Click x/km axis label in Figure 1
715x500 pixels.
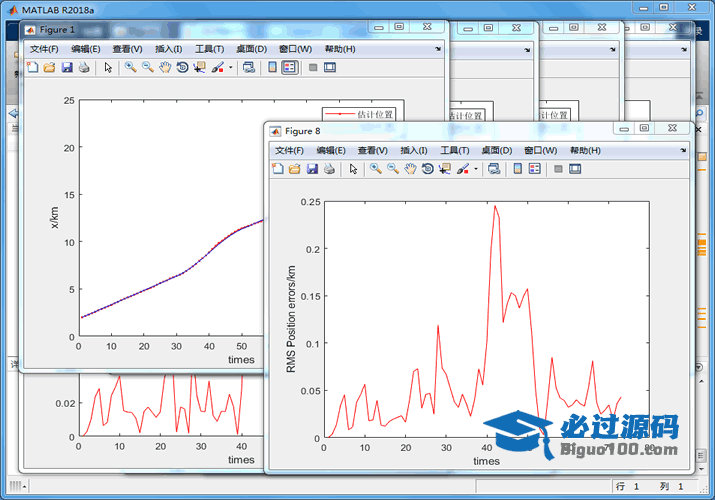tap(54, 218)
